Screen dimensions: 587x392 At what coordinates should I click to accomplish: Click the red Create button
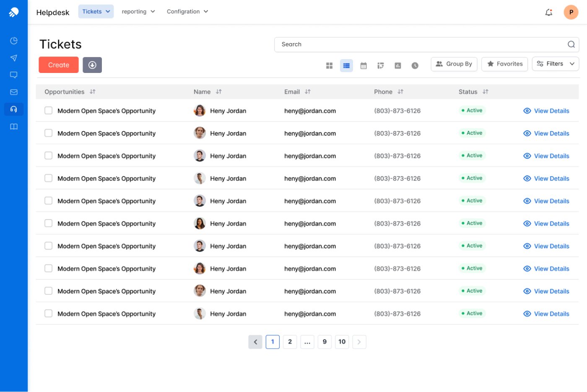59,65
